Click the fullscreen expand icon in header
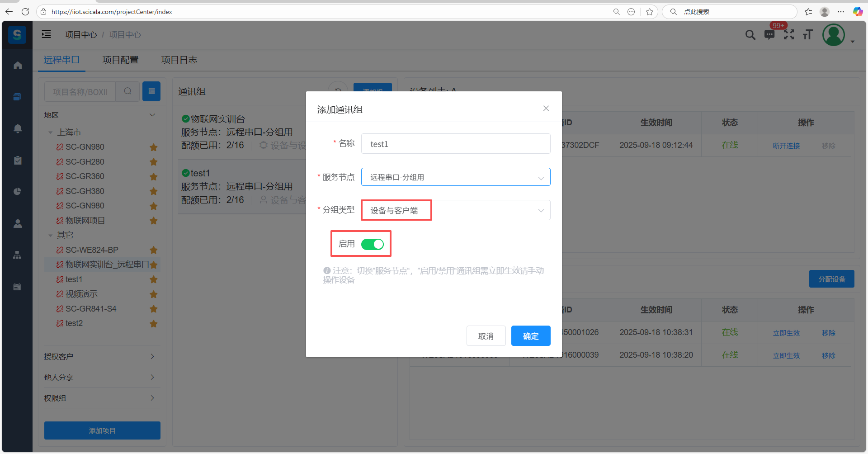This screenshot has width=868, height=454. tap(788, 35)
